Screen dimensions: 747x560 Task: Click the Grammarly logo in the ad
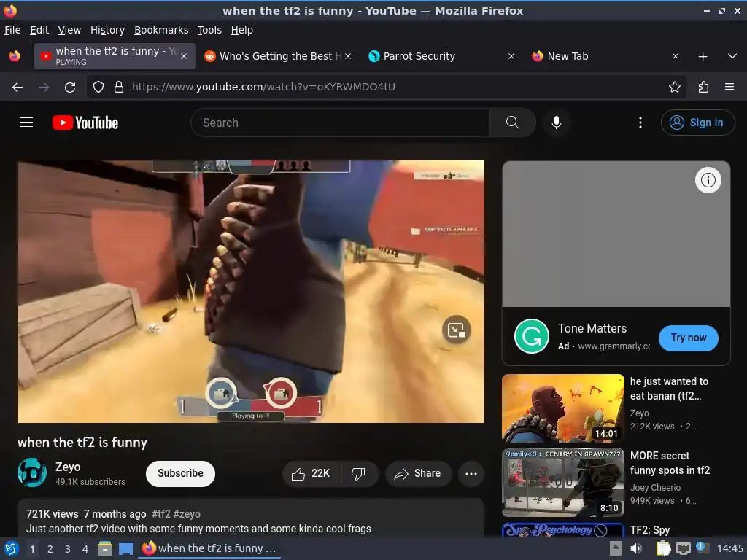(532, 336)
